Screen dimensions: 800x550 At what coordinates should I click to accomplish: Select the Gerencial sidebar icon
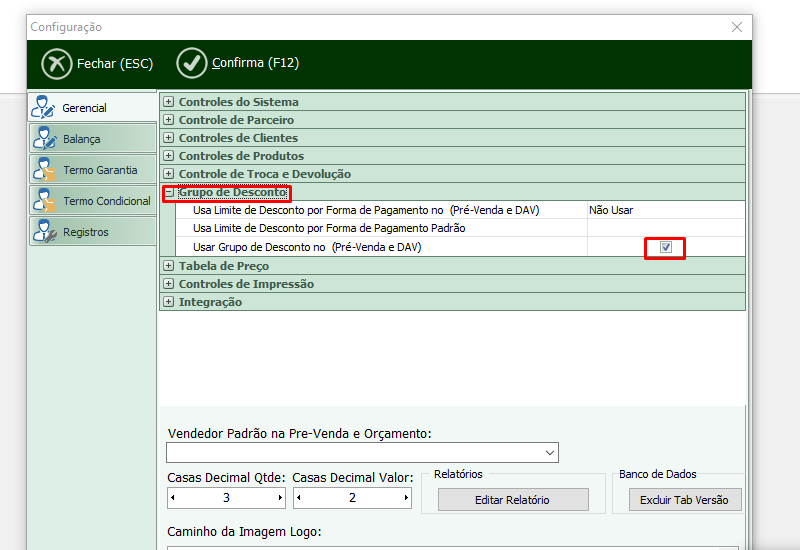[44, 107]
